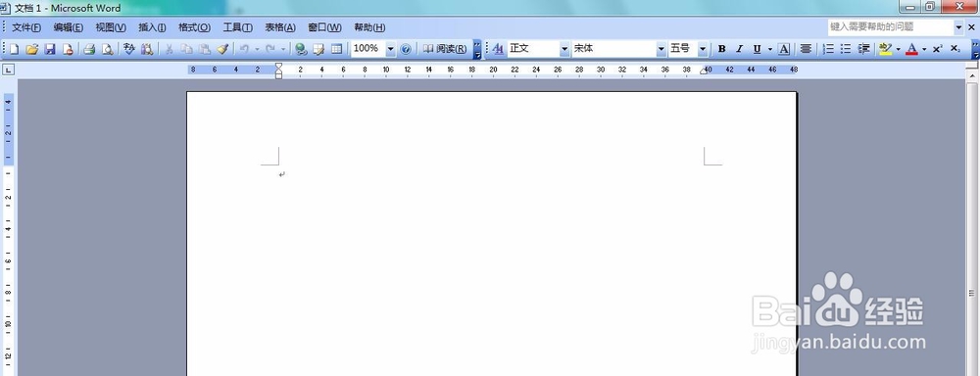Open the Tables and Borders toolbar

tap(318, 49)
